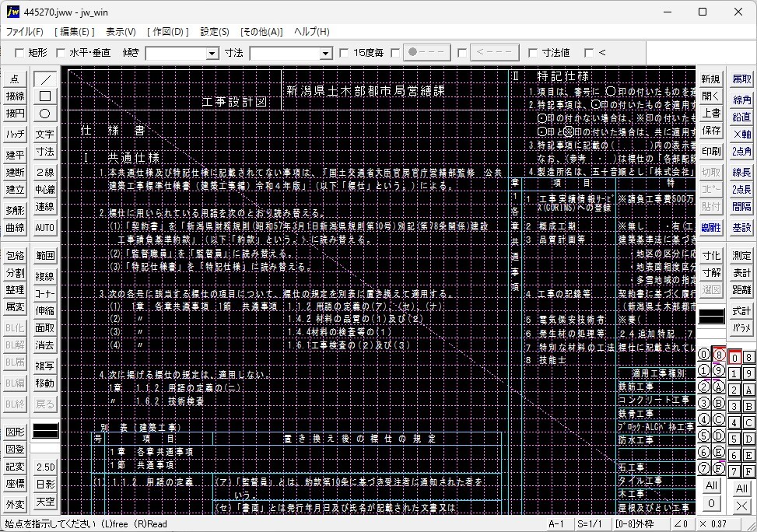Expand the 寸法 length dropdown in options bar
The image size is (757, 532).
pos(326,54)
